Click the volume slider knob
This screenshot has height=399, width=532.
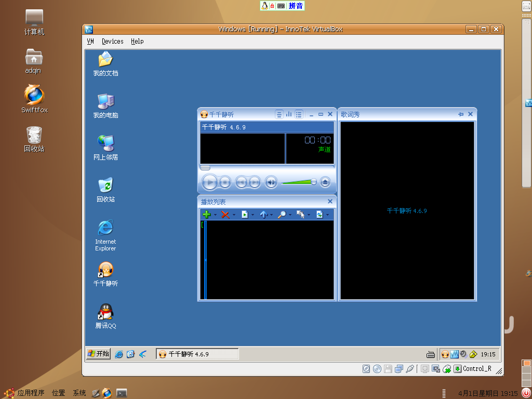pyautogui.click(x=314, y=182)
